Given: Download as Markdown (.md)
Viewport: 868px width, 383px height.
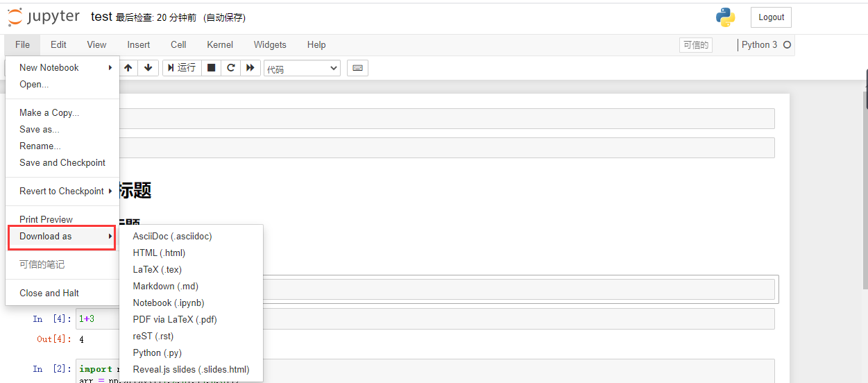Looking at the screenshot, I should (192, 286).
